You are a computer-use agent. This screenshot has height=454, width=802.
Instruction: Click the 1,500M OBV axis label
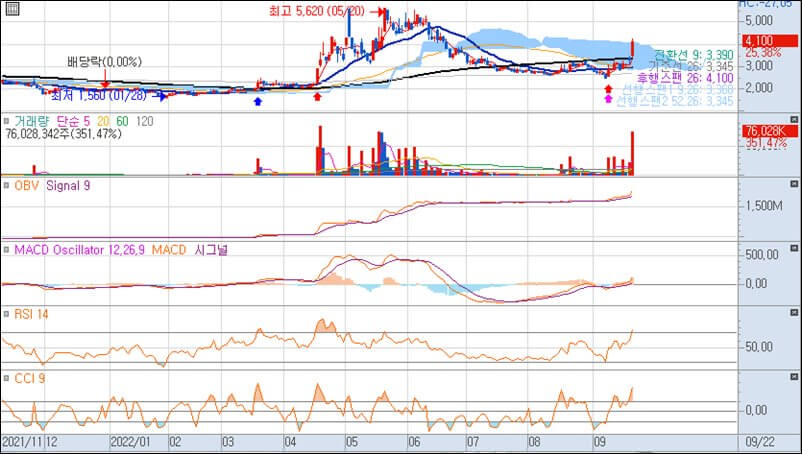click(764, 206)
